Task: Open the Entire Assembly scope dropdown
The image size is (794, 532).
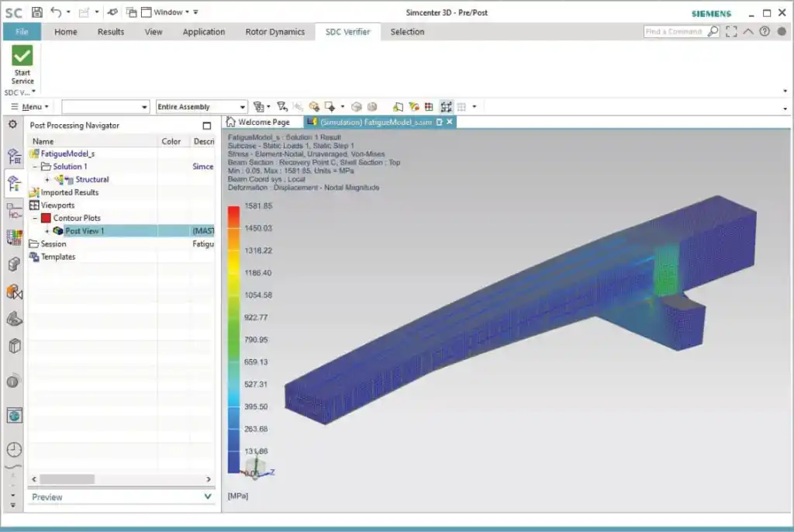Action: coord(201,106)
